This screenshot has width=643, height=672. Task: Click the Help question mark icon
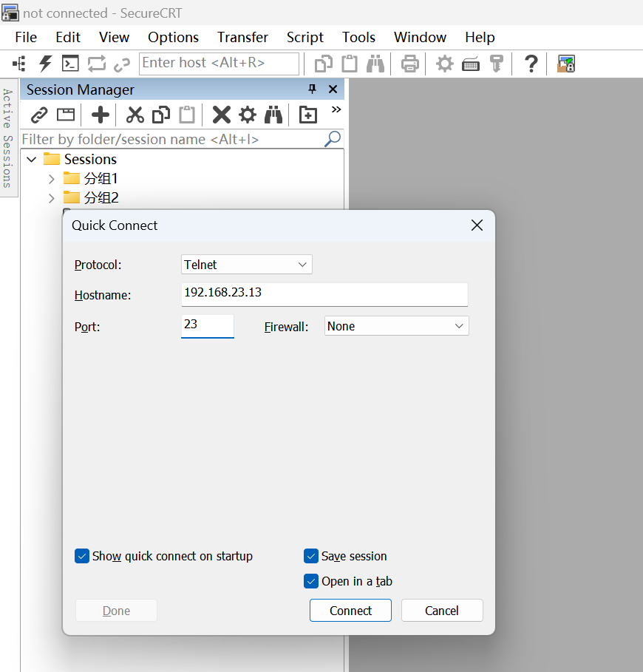[531, 64]
